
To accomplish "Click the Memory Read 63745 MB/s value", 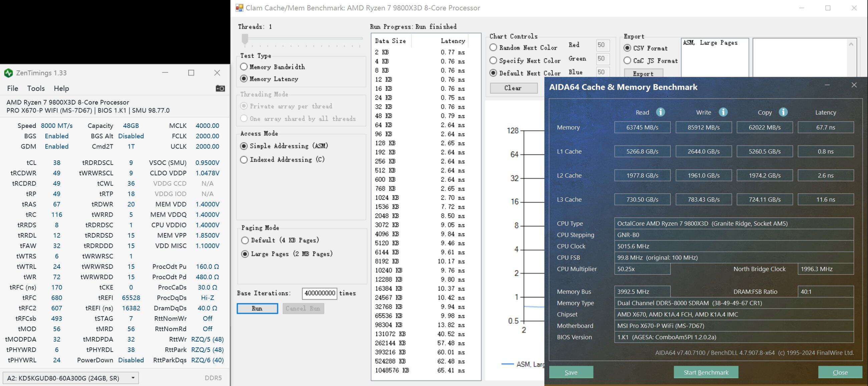I will click(642, 128).
